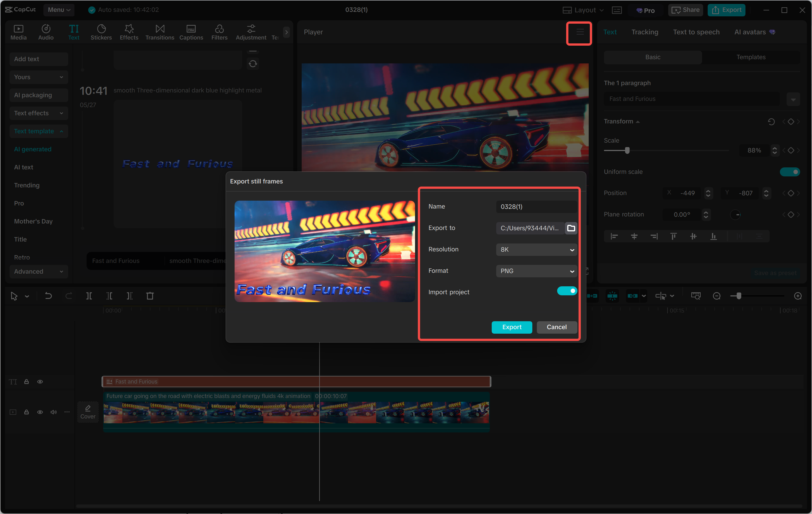Disable the Import project toggle

pyautogui.click(x=567, y=291)
